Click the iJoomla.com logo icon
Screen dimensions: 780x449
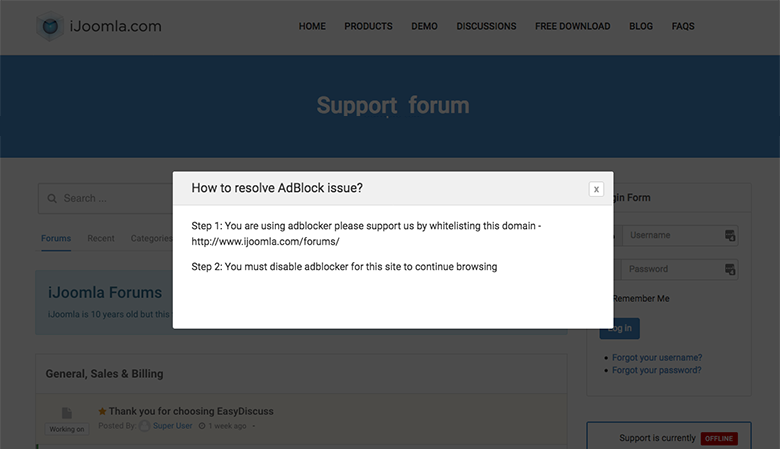(x=50, y=27)
